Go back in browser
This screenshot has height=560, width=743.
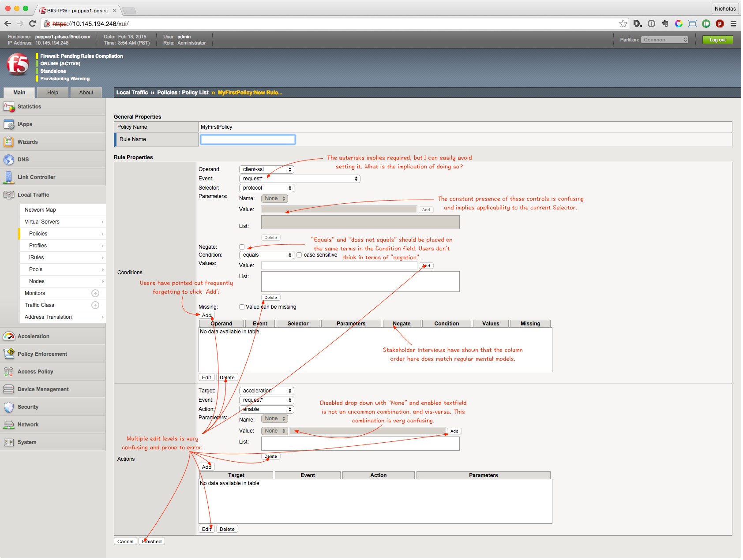tap(8, 23)
